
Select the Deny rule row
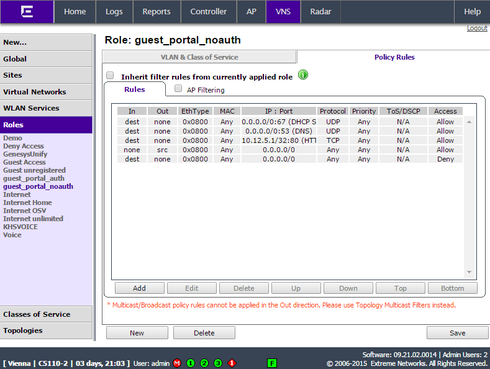coord(290,159)
